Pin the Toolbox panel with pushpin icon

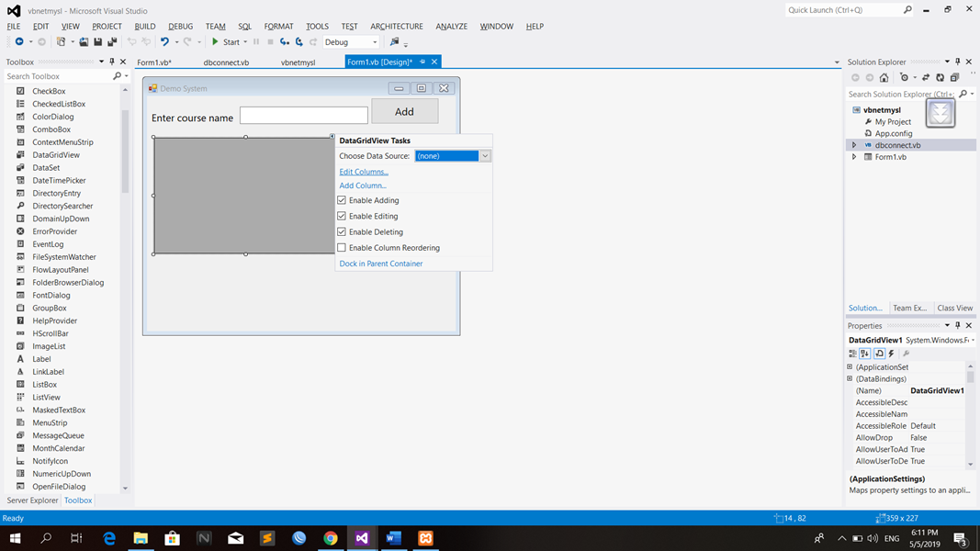tap(112, 62)
